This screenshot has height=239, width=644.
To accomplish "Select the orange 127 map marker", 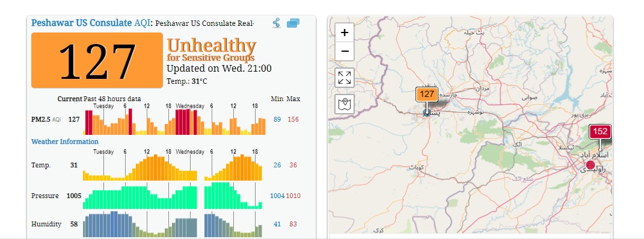I will (x=427, y=95).
